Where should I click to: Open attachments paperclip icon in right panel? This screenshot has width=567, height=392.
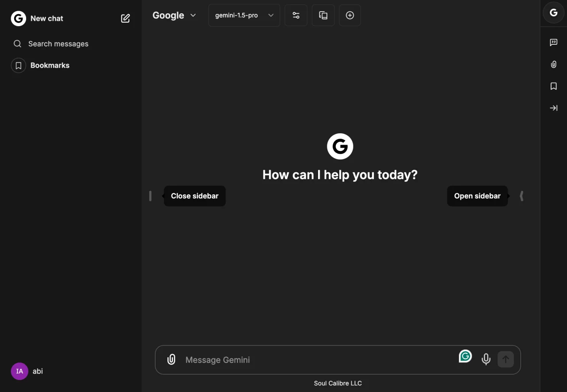[553, 64]
